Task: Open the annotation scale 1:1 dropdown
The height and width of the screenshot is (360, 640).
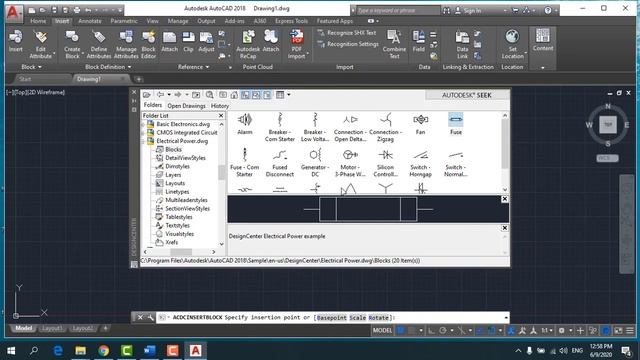Action: point(547,330)
